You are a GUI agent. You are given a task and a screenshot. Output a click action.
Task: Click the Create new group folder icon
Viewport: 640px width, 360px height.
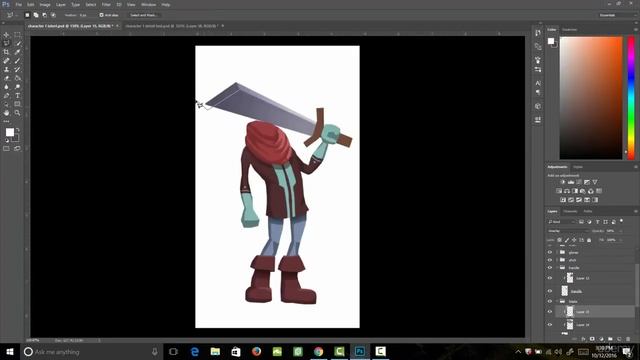(x=610, y=339)
